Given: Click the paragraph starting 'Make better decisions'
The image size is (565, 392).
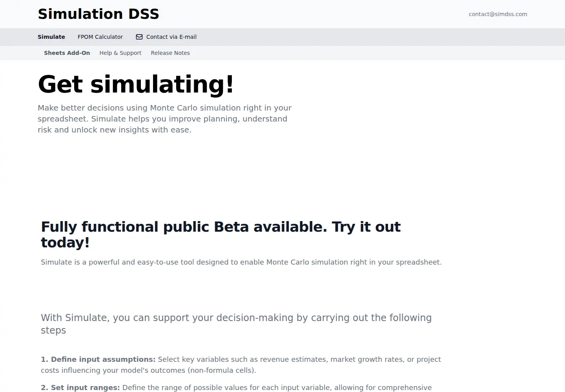Looking at the screenshot, I should pyautogui.click(x=165, y=119).
